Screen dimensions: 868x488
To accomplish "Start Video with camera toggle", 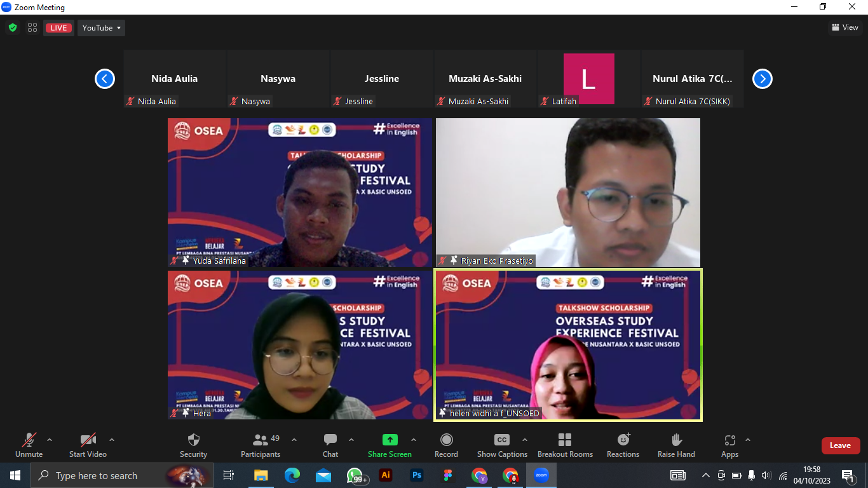I will pos(88,440).
